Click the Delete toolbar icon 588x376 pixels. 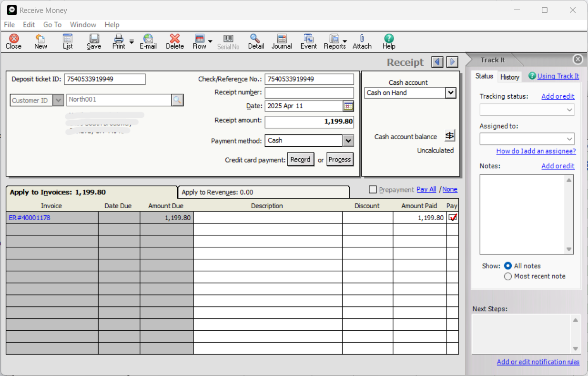[175, 41]
